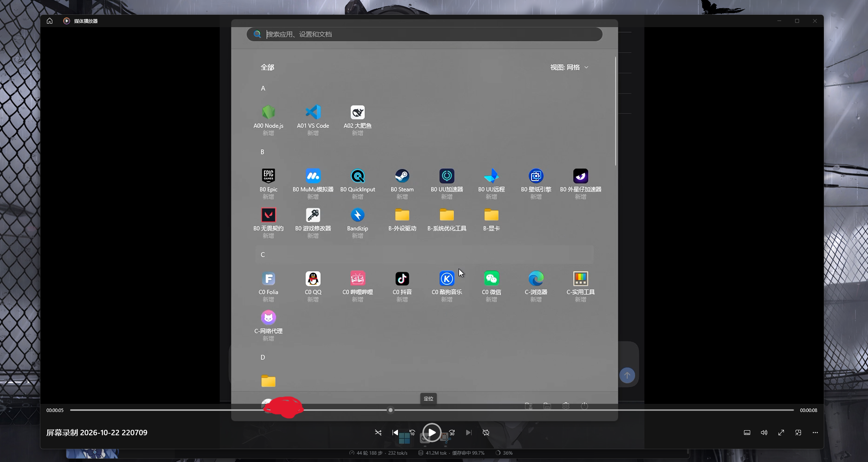Viewport: 868px width, 462px height.
Task: Switch to the mini player view
Action: click(x=798, y=433)
